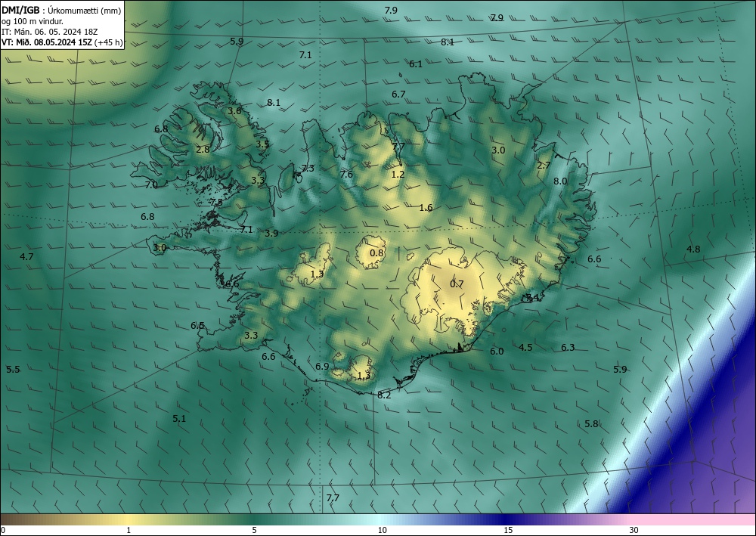Screen dimensions: 756x536
Task: Click the 6.9 value near the south coast
Action: tap(322, 367)
